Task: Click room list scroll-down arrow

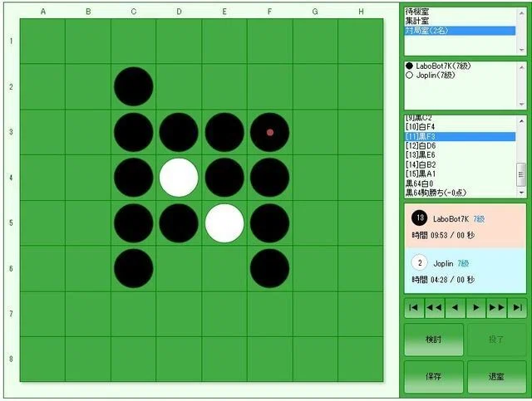Action: [x=521, y=50]
